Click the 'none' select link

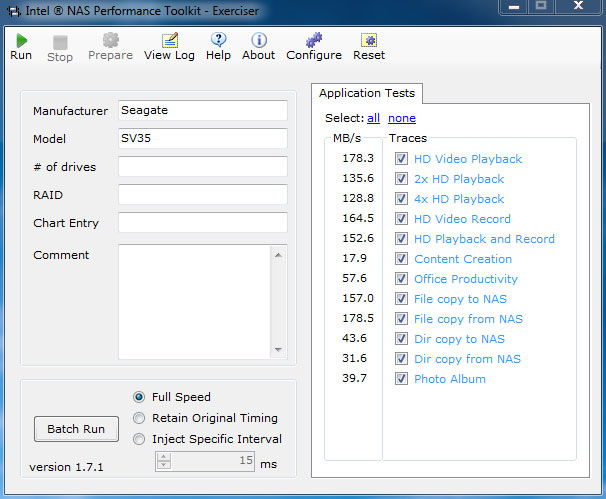click(x=402, y=118)
